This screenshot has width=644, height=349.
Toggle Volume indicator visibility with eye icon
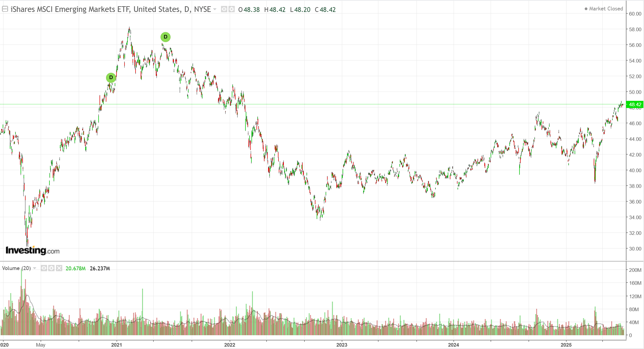[x=44, y=268]
